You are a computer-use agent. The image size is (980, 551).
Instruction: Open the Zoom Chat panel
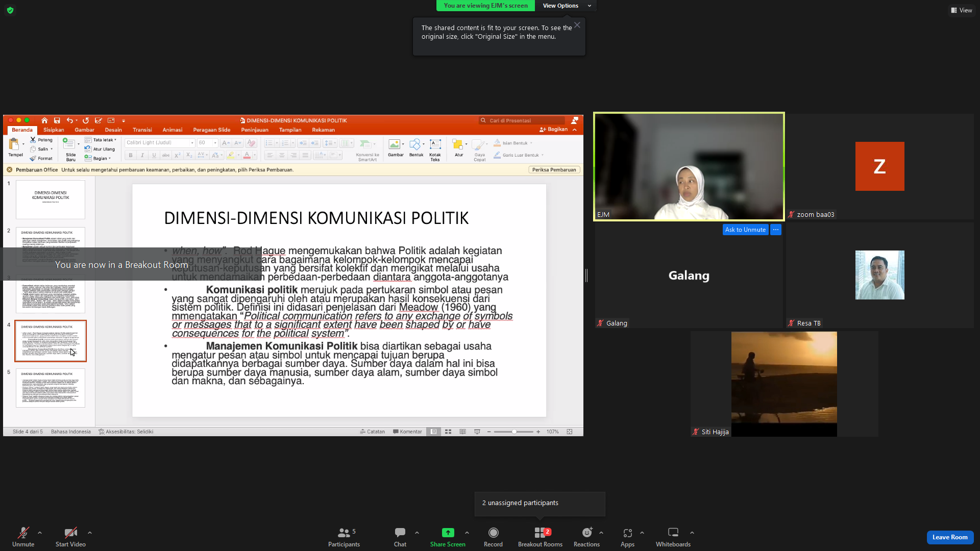(x=400, y=537)
